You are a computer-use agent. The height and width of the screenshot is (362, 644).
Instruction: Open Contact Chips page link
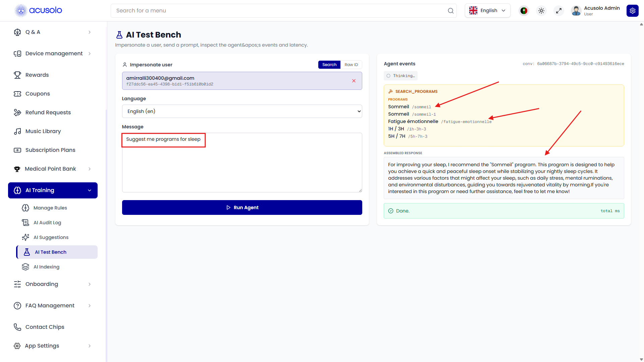[53, 327]
